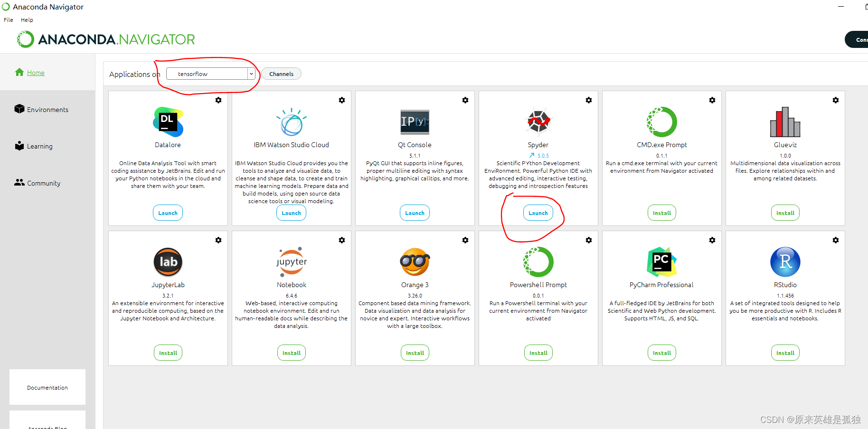Screen dimensions: 868x429
Task: Click the PyCharm PC icon
Action: (662, 262)
